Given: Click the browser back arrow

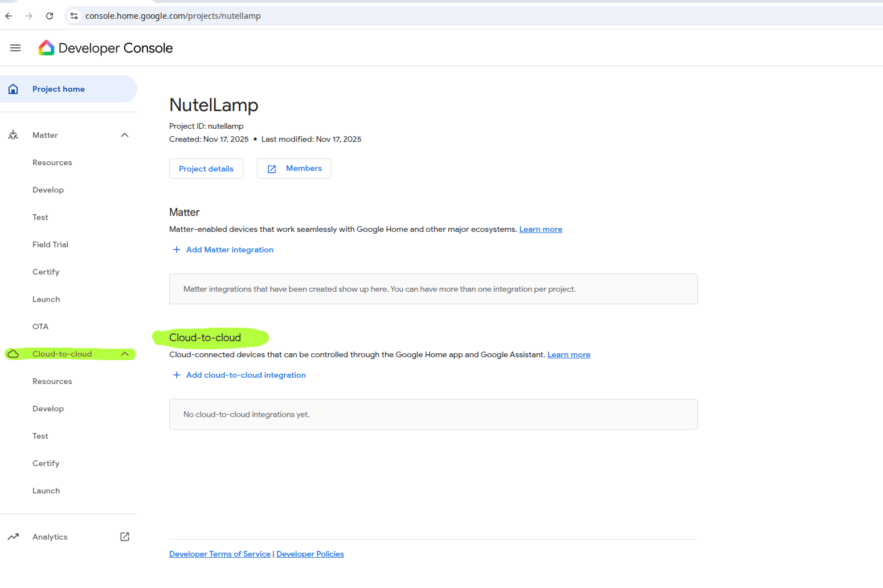Looking at the screenshot, I should click(x=9, y=16).
